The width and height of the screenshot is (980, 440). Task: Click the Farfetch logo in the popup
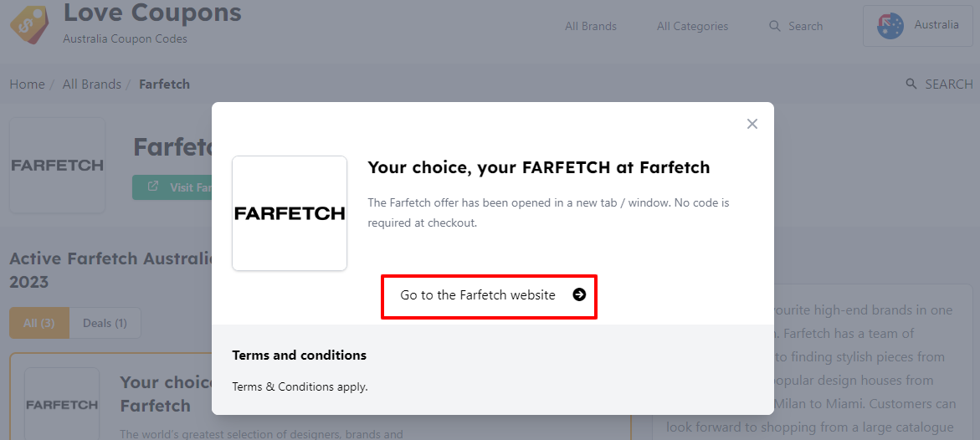(x=290, y=213)
